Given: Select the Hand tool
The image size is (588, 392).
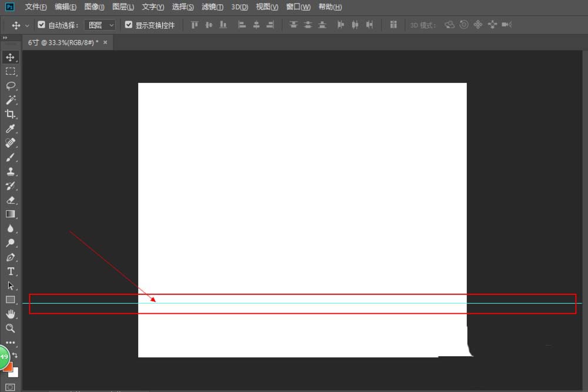Looking at the screenshot, I should coord(10,314).
